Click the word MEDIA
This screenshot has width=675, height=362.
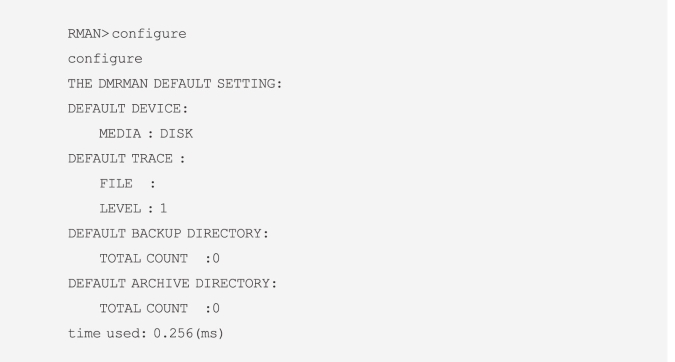point(120,133)
